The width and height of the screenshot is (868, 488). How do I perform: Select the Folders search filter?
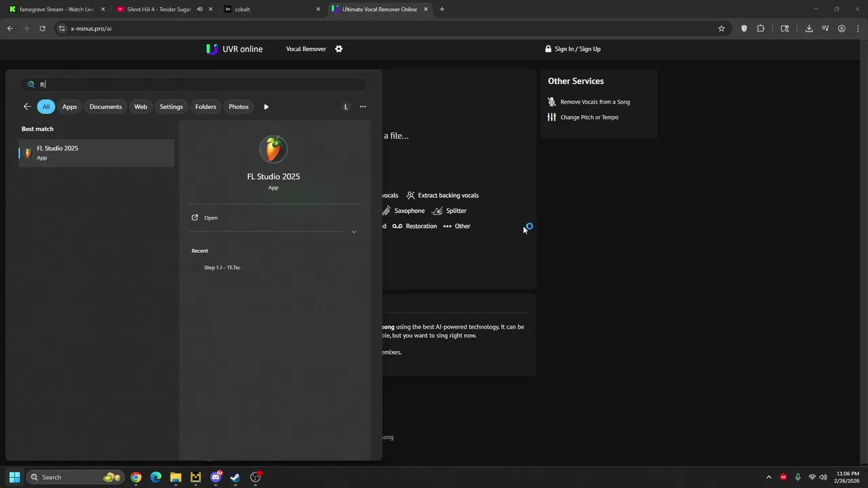205,106
